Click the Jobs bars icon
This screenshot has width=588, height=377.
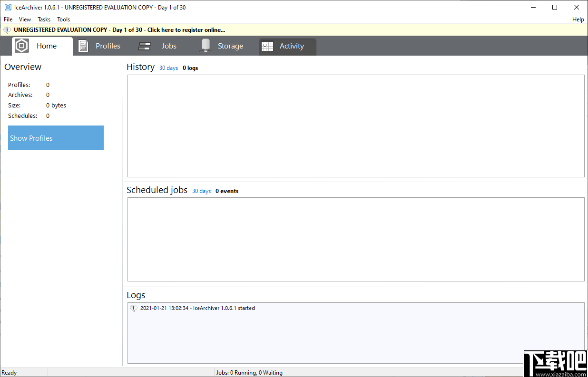click(x=145, y=46)
